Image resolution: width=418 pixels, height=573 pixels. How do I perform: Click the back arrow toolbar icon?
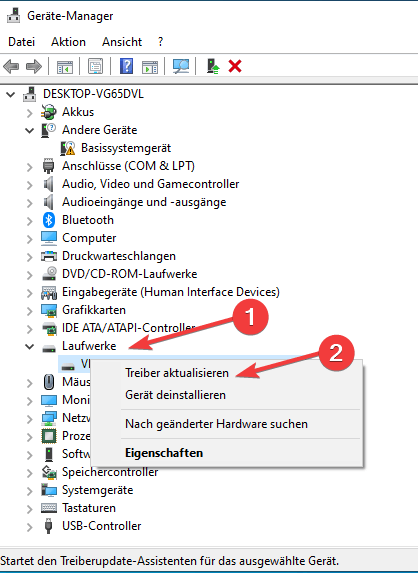[11, 67]
